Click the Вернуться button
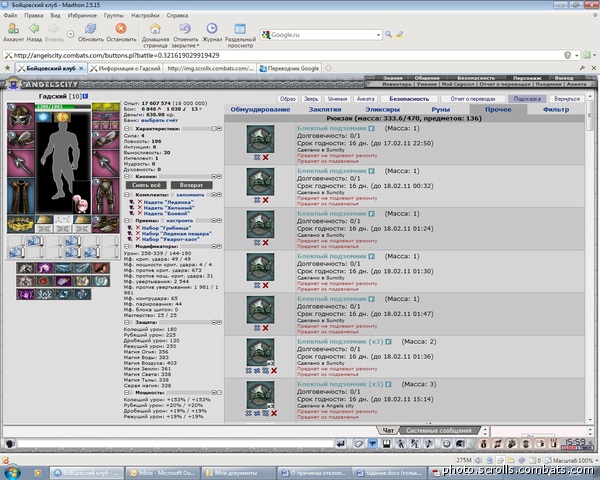Viewport: 600px width, 480px height. (567, 99)
